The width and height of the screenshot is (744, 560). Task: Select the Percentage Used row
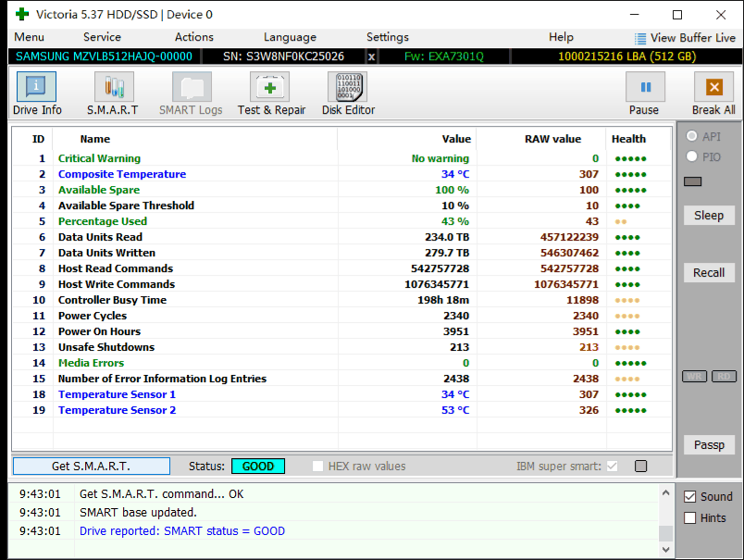(x=341, y=221)
